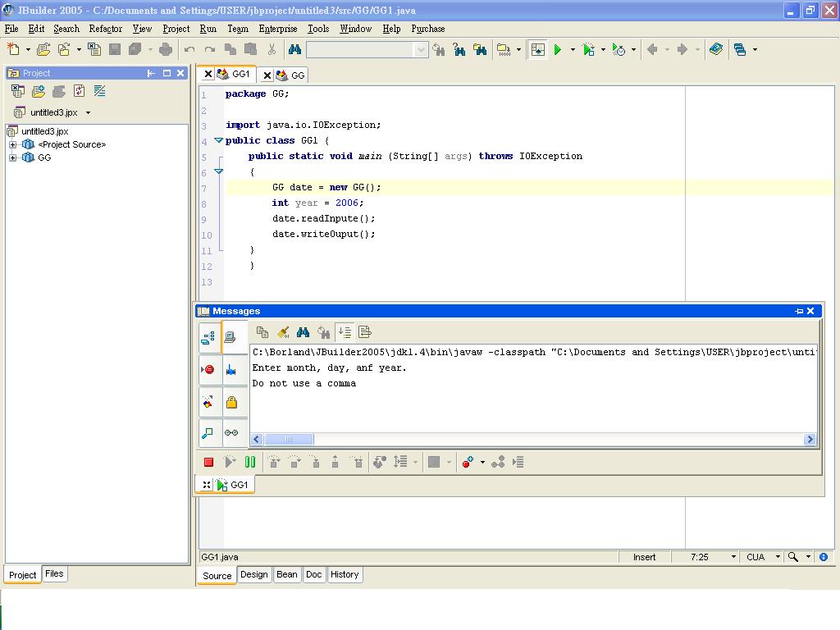Toggle the word wrap icon in Messages
The width and height of the screenshot is (840, 630).
click(365, 332)
